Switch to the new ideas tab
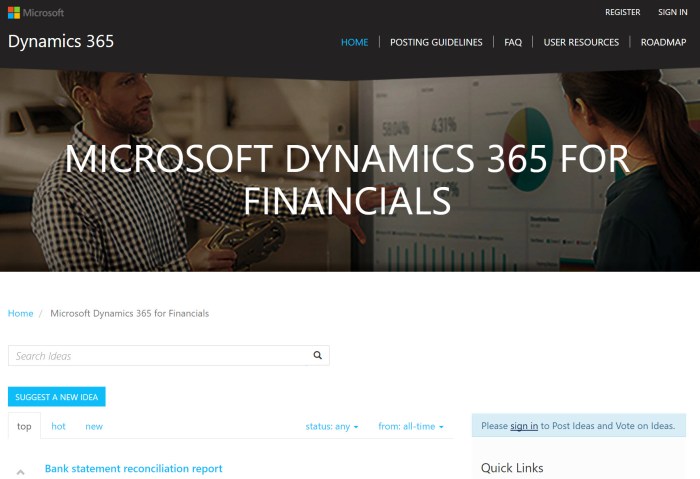Screen dimensions: 700x479 pos(94,426)
